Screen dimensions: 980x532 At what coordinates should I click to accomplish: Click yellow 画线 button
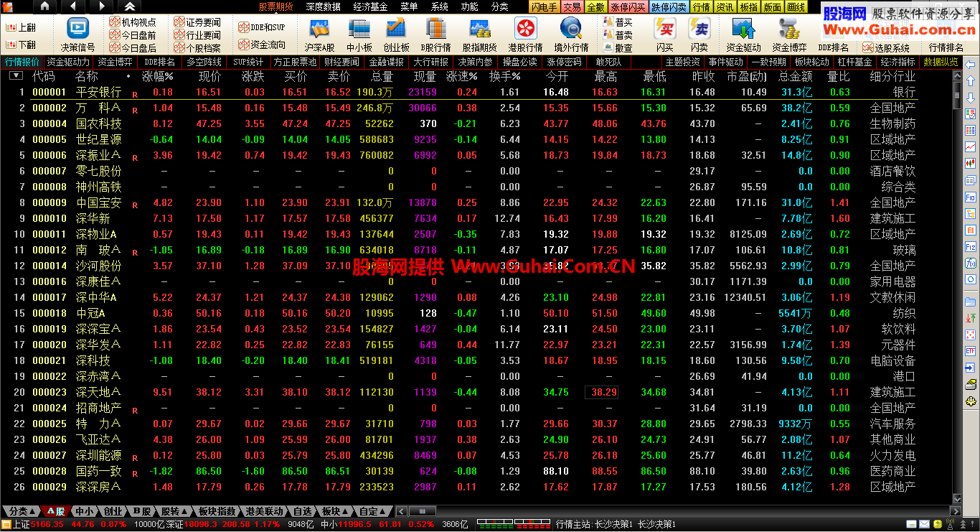tap(796, 7)
